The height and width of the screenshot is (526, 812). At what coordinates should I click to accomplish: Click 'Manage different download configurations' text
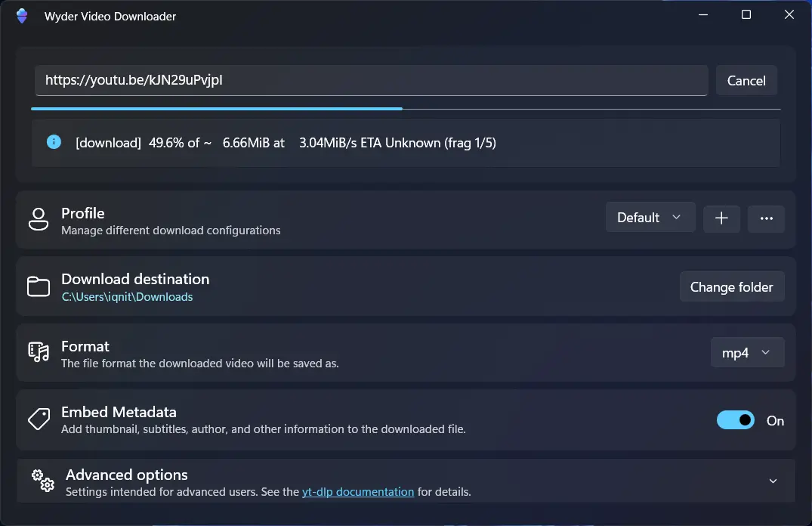coord(171,230)
